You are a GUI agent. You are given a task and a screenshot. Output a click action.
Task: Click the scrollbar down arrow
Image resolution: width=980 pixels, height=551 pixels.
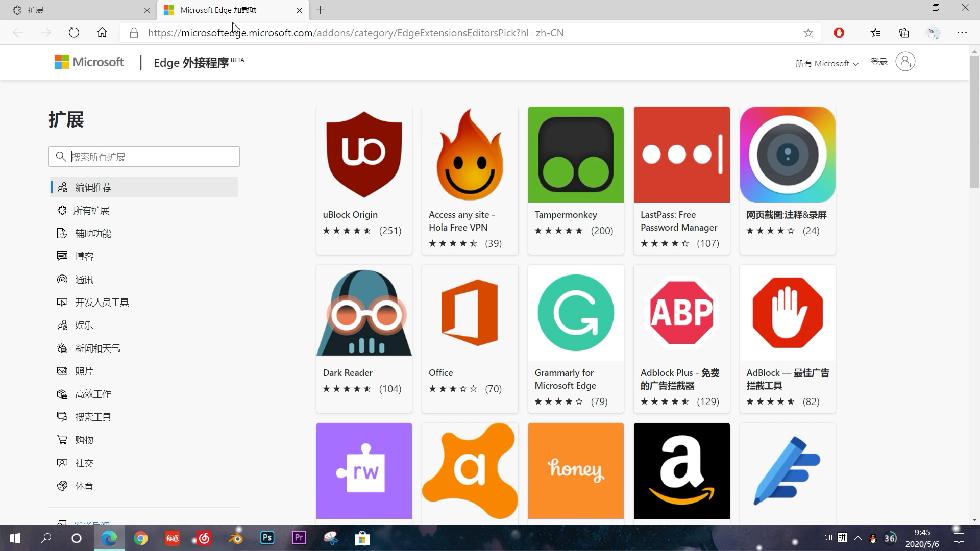[974, 520]
